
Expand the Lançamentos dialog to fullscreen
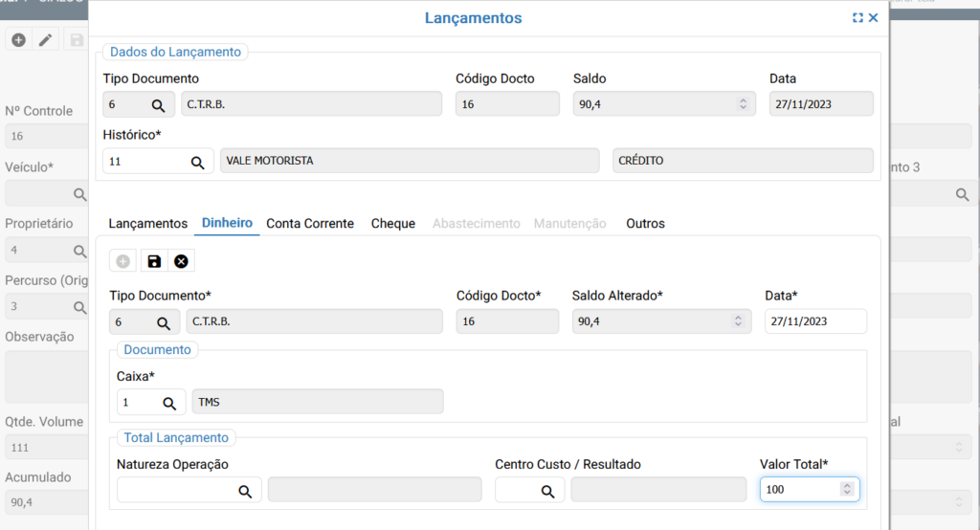pyautogui.click(x=858, y=18)
